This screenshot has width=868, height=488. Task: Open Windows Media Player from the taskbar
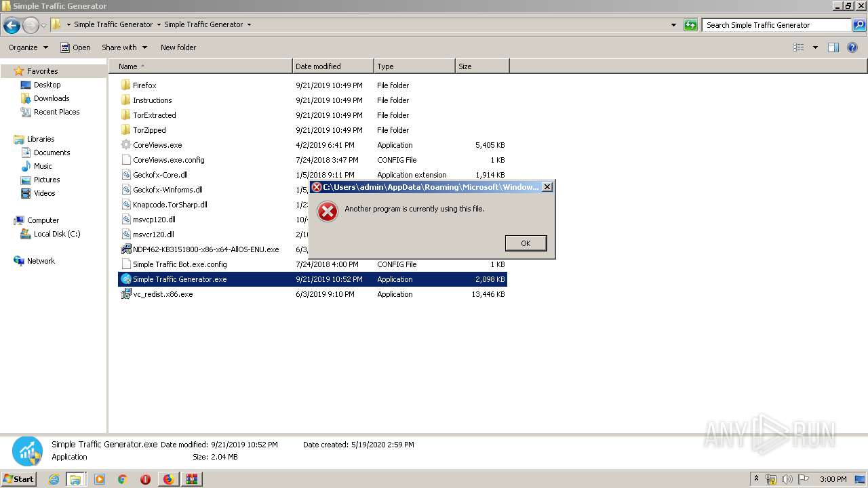[x=100, y=479]
